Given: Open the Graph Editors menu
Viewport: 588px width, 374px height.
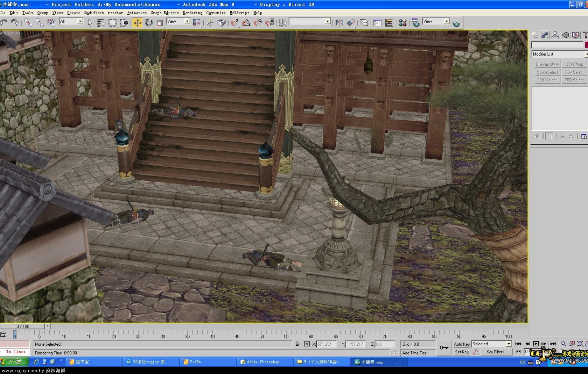Looking at the screenshot, I should 164,13.
